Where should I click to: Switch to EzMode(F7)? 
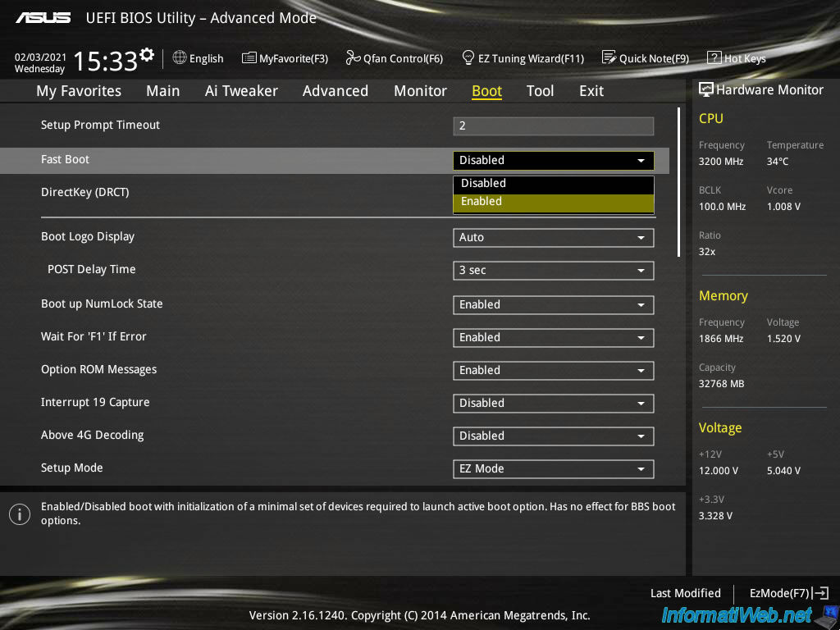789,593
